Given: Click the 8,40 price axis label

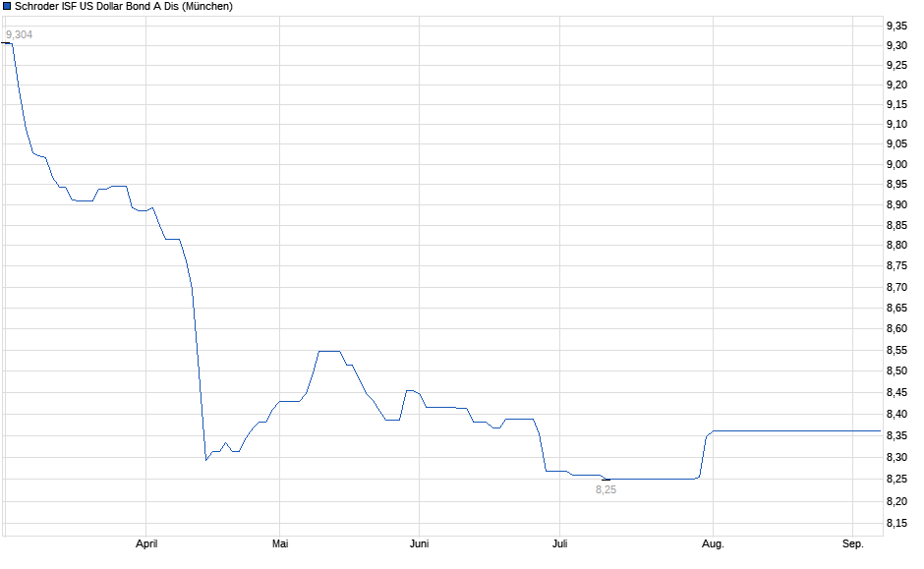Looking at the screenshot, I should click(896, 414).
